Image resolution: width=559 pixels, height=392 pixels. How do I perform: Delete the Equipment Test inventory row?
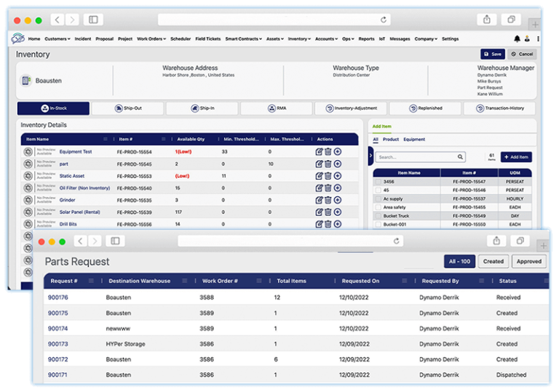pyautogui.click(x=328, y=152)
